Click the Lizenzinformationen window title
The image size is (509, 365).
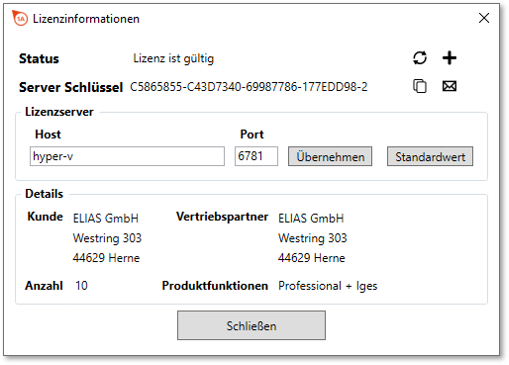[x=86, y=19]
